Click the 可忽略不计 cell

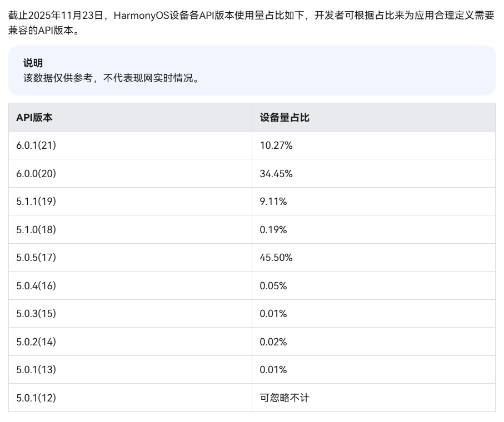click(281, 398)
